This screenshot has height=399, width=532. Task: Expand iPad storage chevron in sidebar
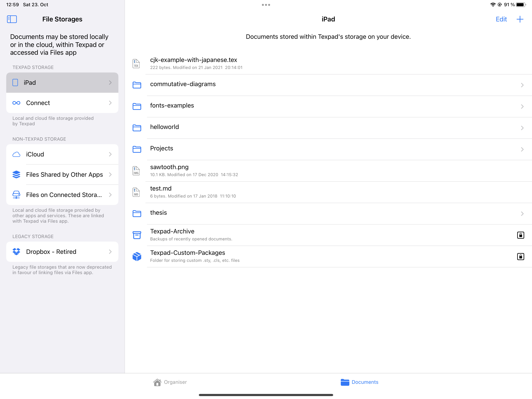coord(110,83)
